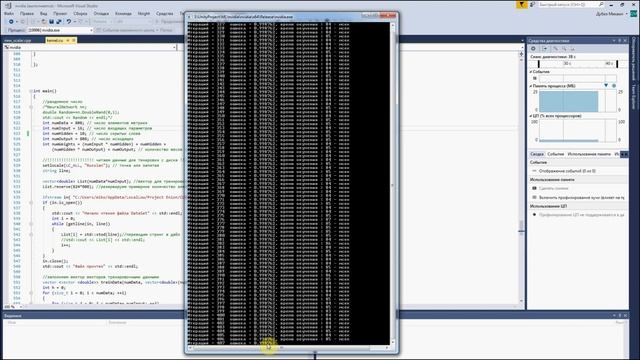Collapse the События graph section
The height and width of the screenshot is (360, 640).
pos(531,72)
